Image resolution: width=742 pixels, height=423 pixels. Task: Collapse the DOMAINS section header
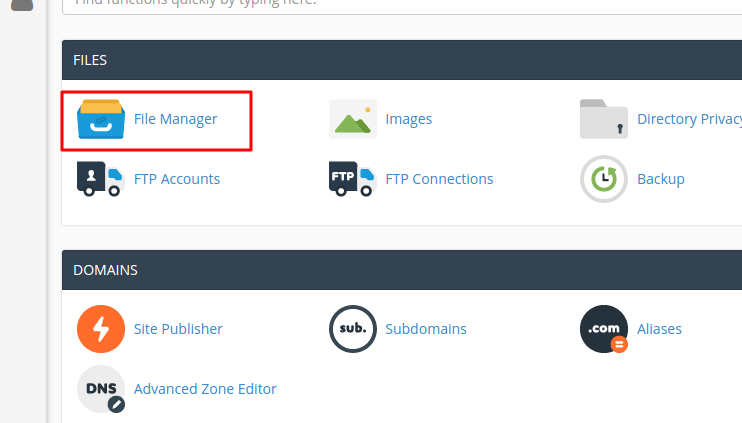[402, 270]
